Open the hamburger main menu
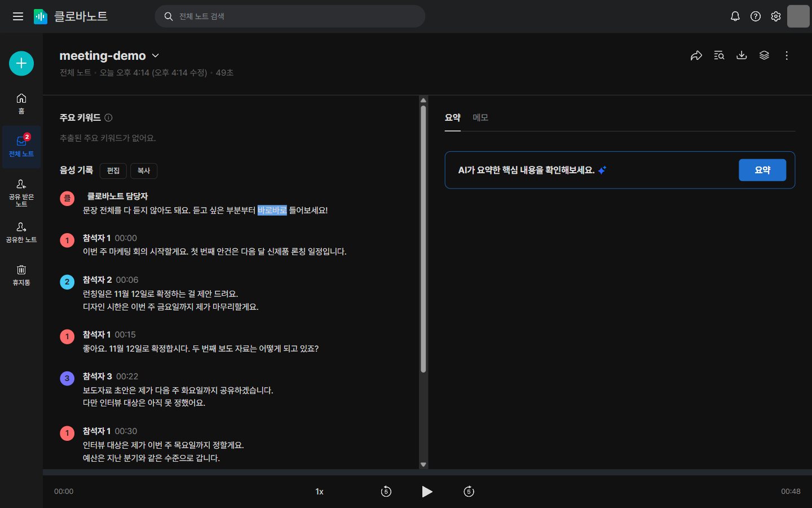This screenshot has width=812, height=508. point(18,16)
